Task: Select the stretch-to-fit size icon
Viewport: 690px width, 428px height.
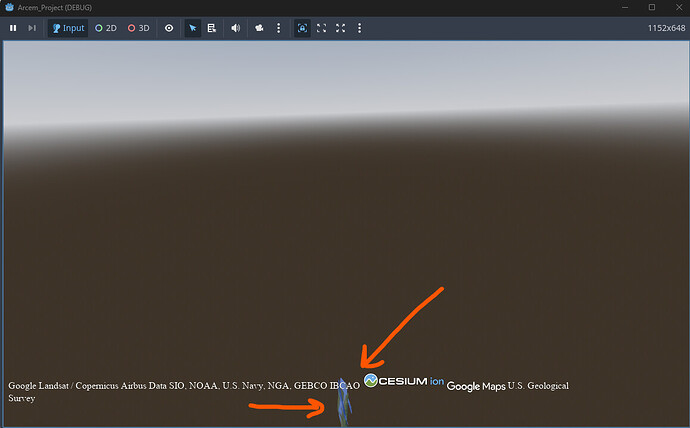Action: [341, 28]
